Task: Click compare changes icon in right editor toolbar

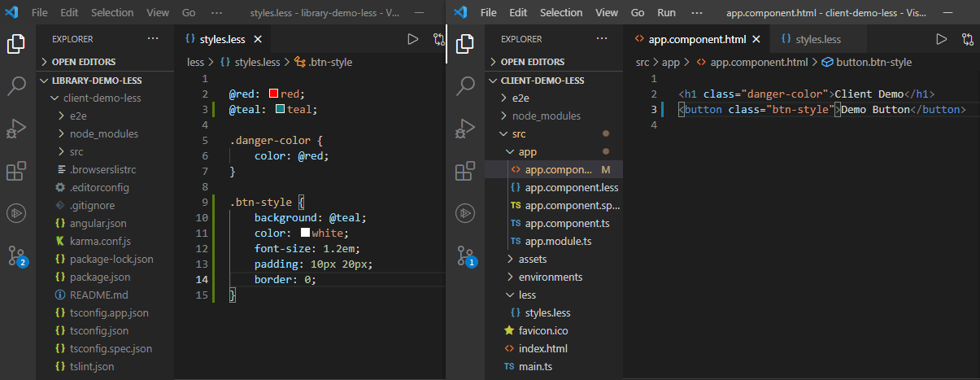Action: coord(968,39)
